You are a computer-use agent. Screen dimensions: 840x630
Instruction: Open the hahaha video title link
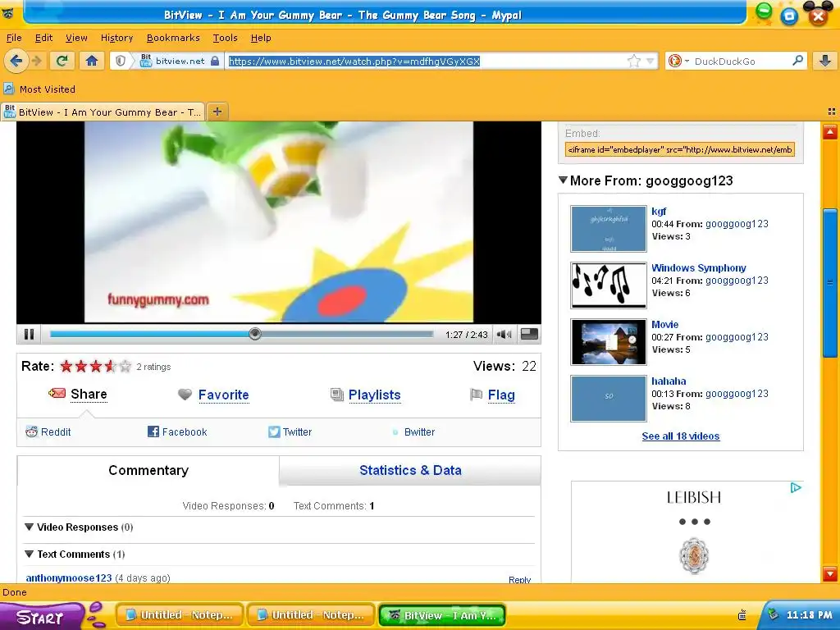(x=669, y=381)
